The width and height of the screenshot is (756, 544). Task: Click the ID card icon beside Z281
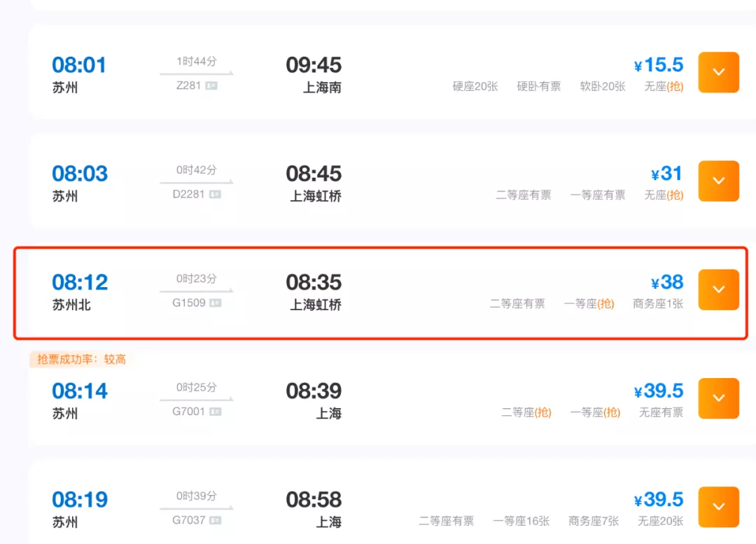coord(211,85)
